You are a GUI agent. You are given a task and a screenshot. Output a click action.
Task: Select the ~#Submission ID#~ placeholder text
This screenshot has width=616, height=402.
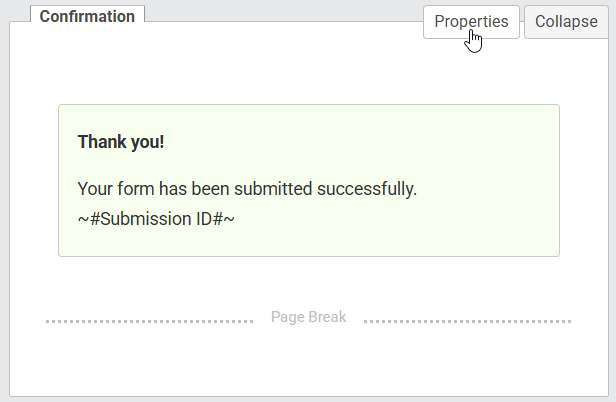[x=156, y=219]
